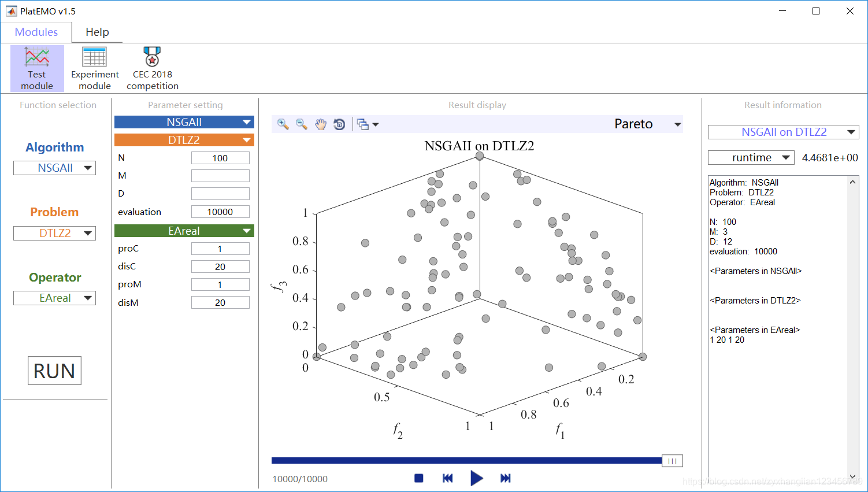868x492 pixels.
Task: Collapse the EAreal parameter section header
Action: (x=184, y=230)
